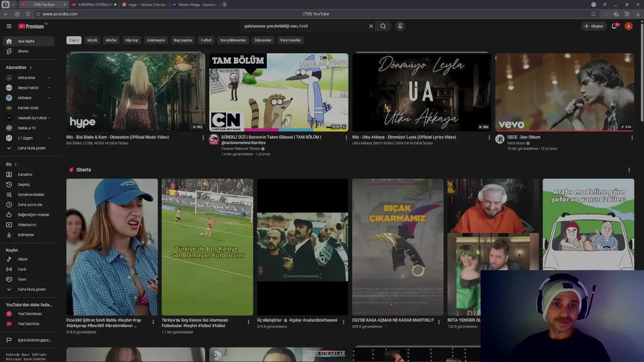Select the Mixler filter chip
This screenshot has height=362, width=644.
(111, 40)
